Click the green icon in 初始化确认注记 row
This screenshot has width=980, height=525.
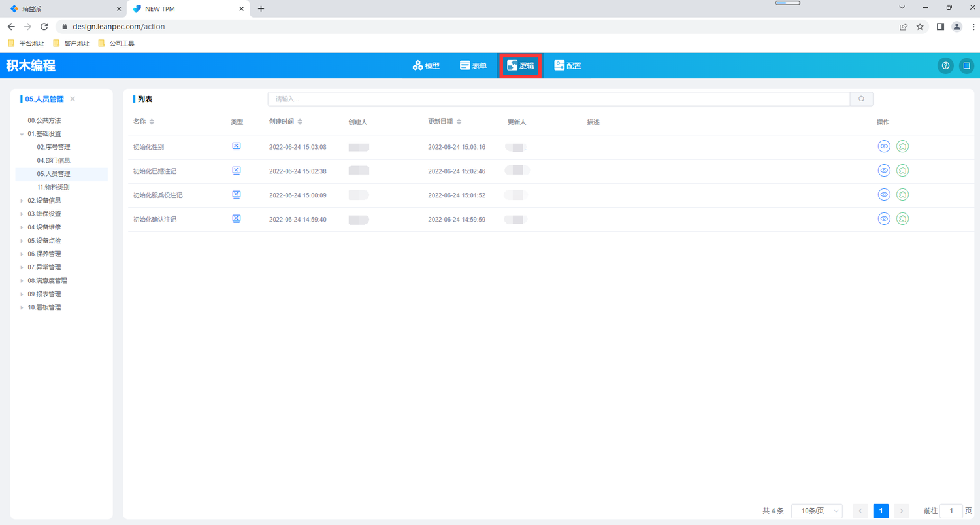click(902, 219)
